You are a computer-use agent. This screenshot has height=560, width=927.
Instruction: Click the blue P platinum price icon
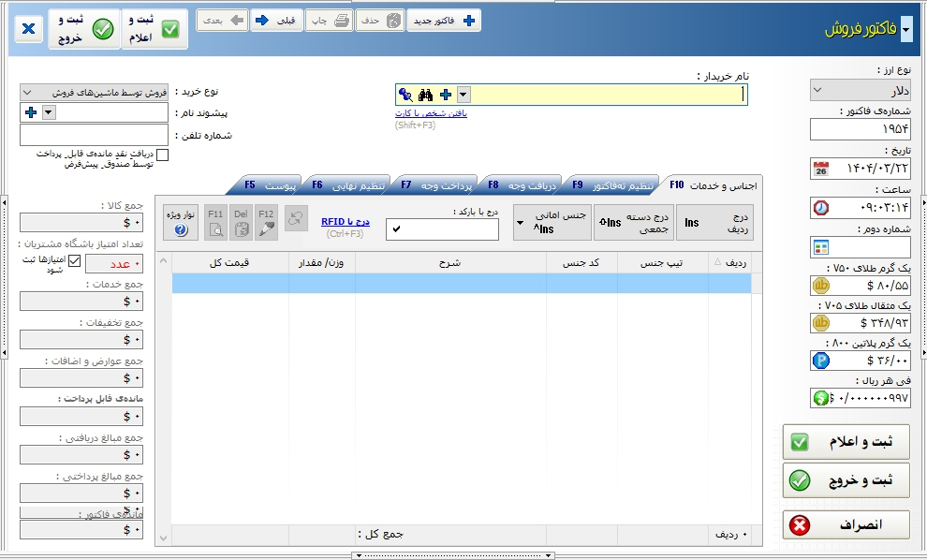pyautogui.click(x=821, y=361)
